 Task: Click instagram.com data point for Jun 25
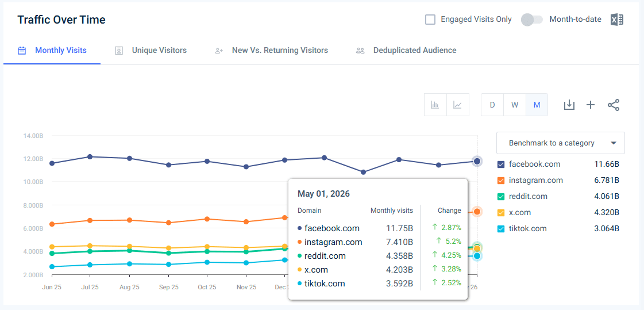coord(52,224)
